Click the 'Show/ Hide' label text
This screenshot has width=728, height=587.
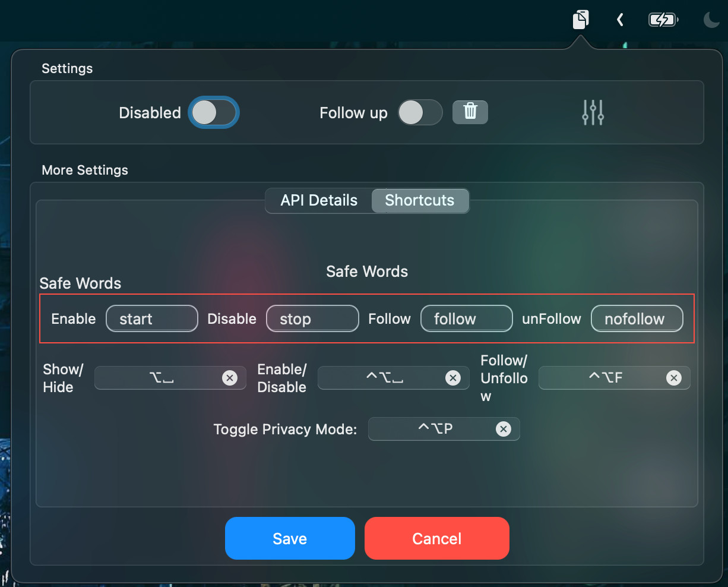[63, 378]
